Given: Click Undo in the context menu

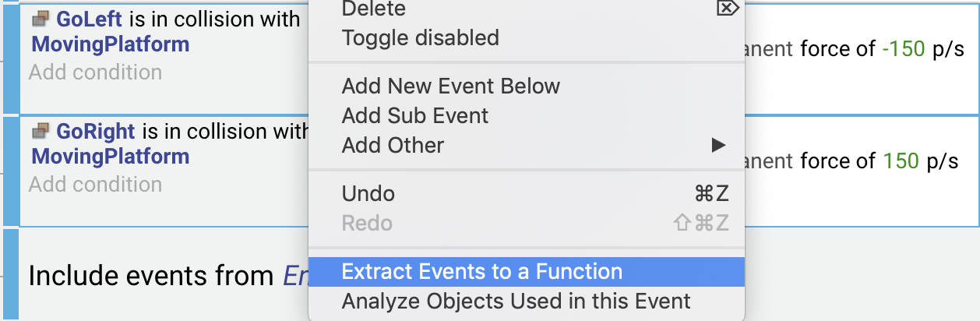Looking at the screenshot, I should (368, 193).
